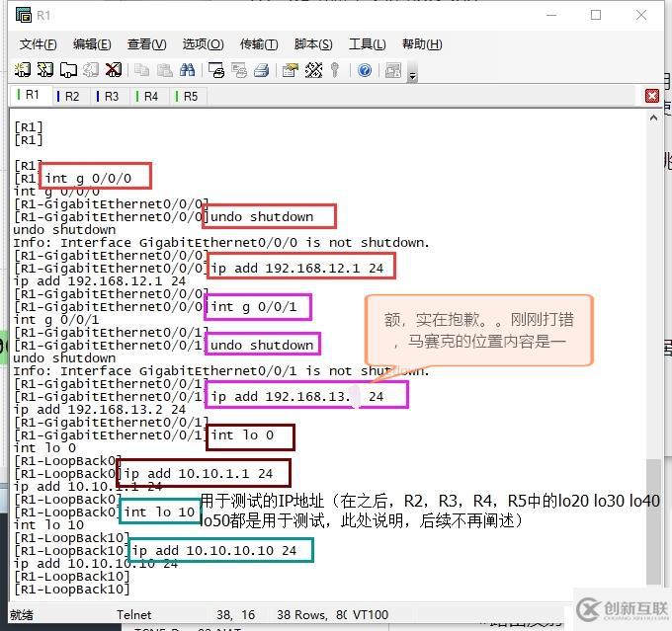Click the Quick Connect lightning icon

(x=45, y=70)
